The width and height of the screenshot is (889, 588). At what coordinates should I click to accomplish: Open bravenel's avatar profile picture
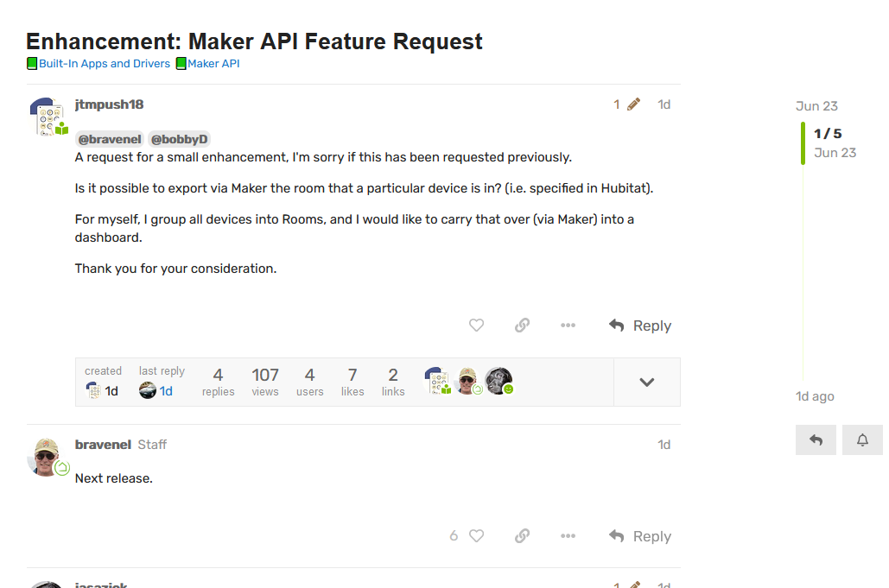46,455
